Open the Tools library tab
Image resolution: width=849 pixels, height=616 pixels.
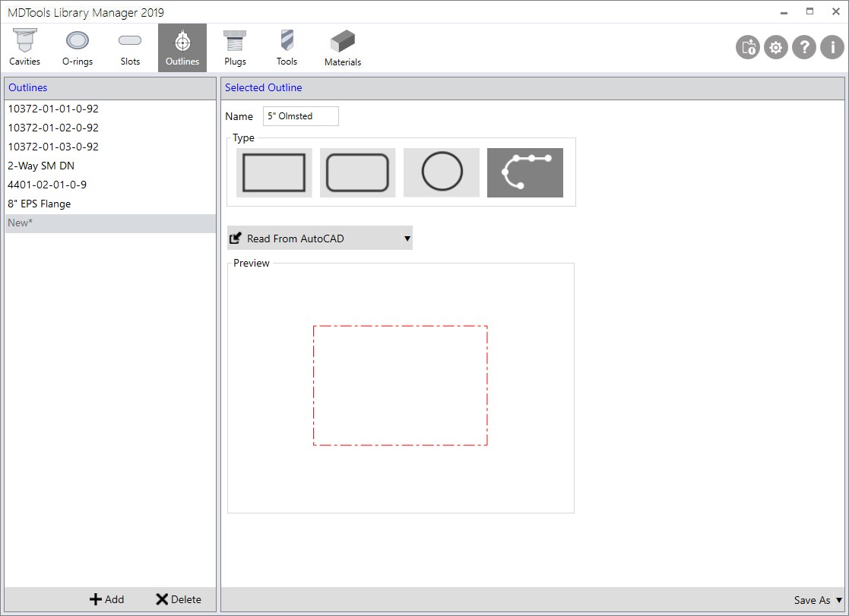pyautogui.click(x=287, y=48)
